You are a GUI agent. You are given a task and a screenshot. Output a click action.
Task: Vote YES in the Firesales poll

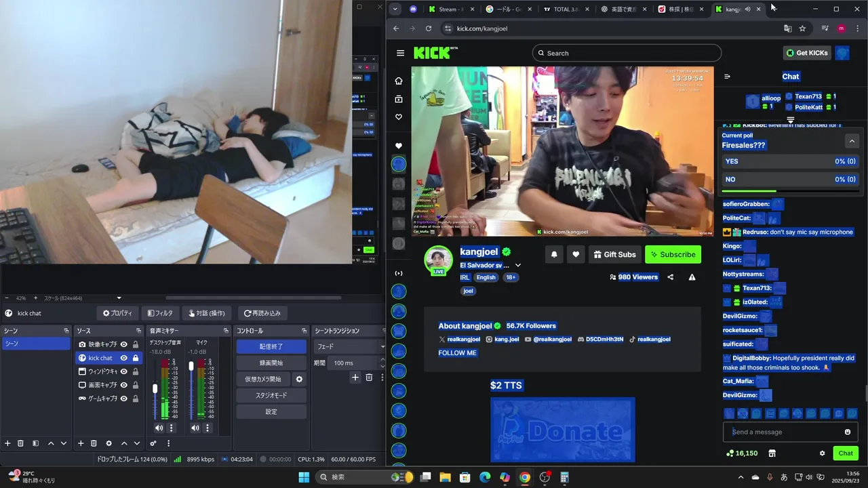(791, 161)
